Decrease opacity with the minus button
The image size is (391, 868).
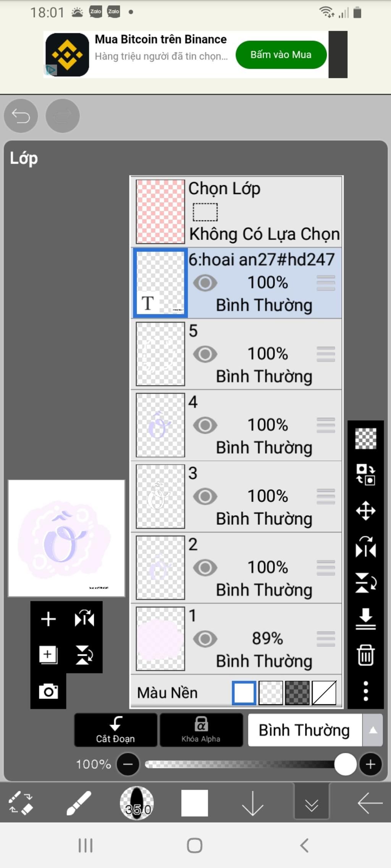(x=128, y=764)
